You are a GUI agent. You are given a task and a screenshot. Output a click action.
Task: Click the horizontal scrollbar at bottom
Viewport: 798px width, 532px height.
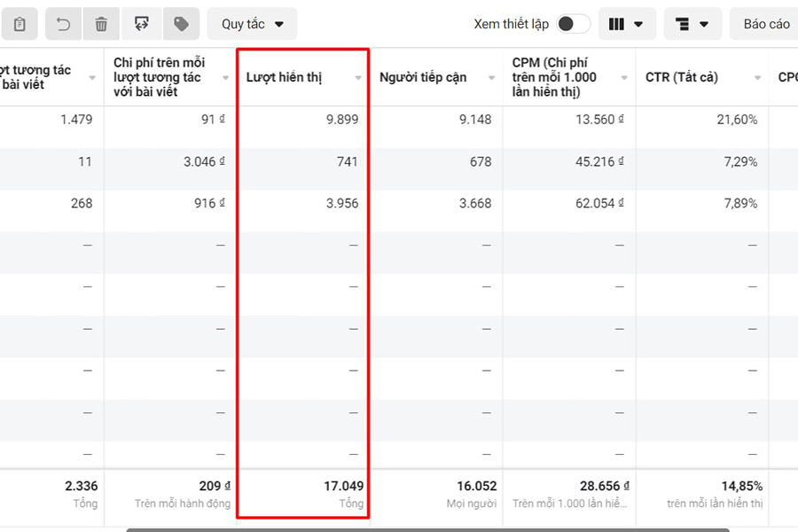(x=426, y=529)
